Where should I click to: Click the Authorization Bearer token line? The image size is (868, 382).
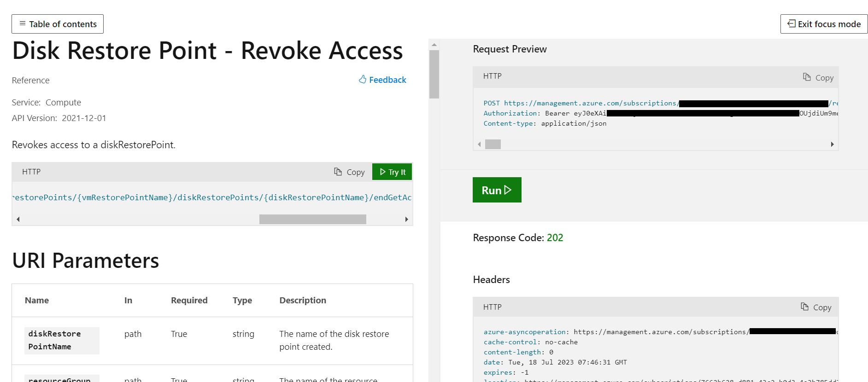661,113
